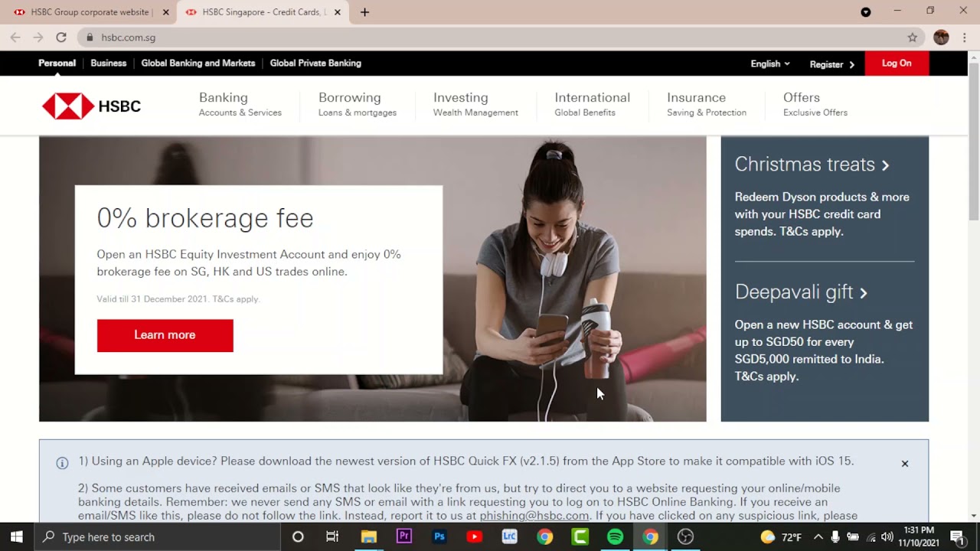Launch Adobe Premiere Pro from the taskbar
Screen dimensions: 980x551
click(403, 536)
